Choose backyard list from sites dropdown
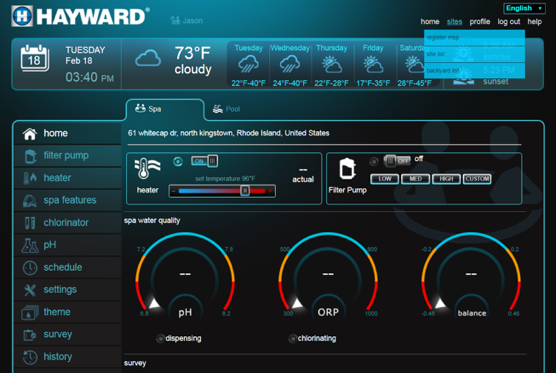 pos(443,71)
